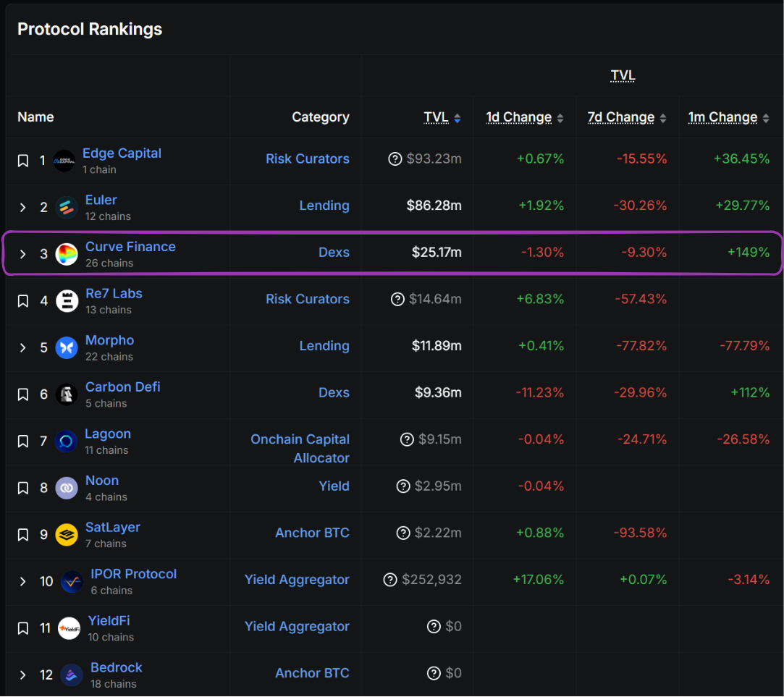Open the Lagoon protocol link

coord(108,434)
